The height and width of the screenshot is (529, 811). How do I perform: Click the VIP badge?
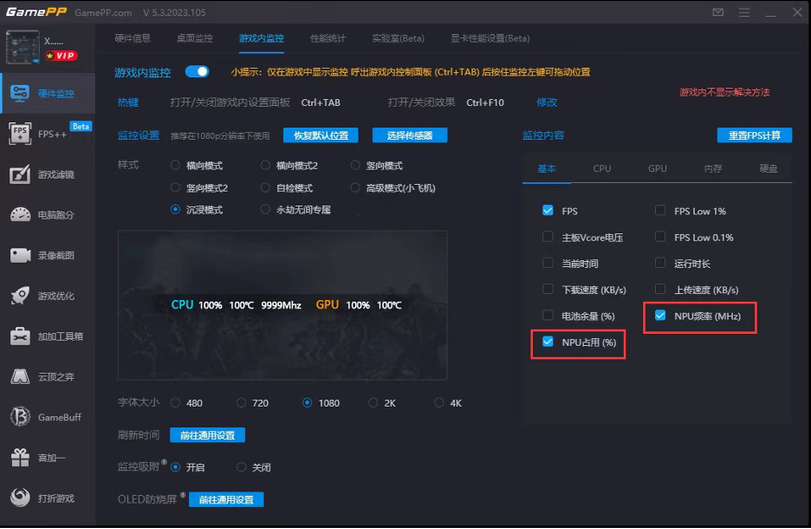[61, 55]
